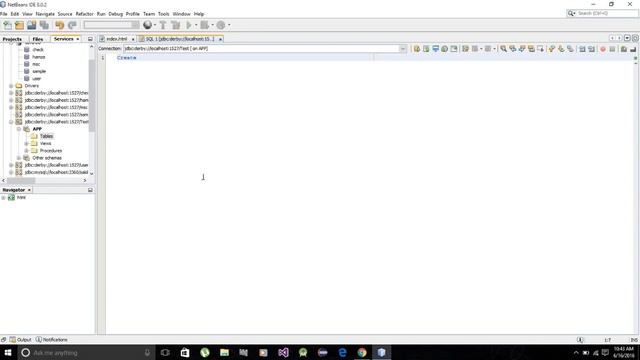Viewport: 640px width, 360px height.
Task: Open the Refactor menu
Action: pos(84,14)
